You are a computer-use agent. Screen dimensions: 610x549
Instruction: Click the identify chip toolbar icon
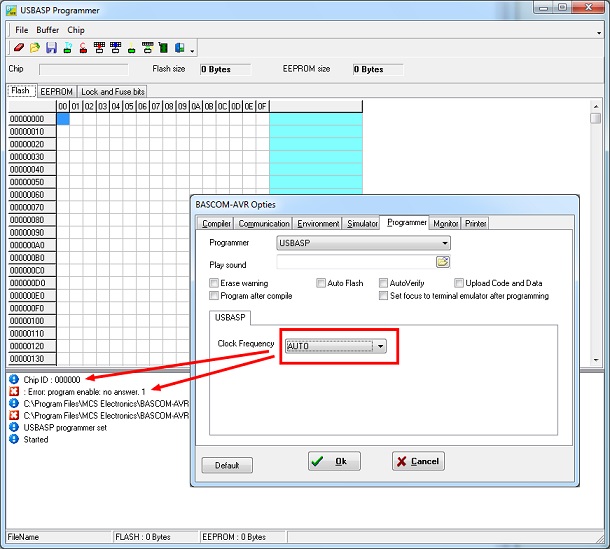(x=67, y=48)
